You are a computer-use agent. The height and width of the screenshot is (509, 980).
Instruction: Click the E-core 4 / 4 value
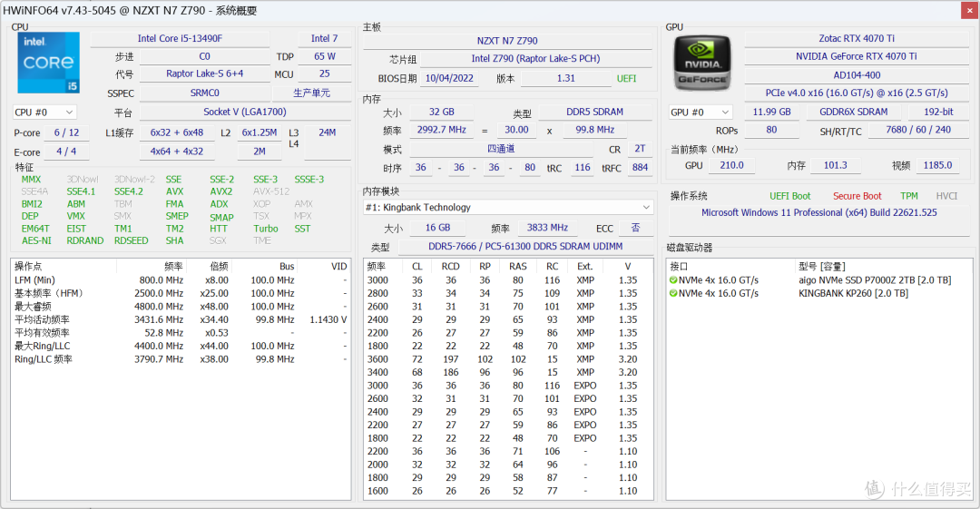pyautogui.click(x=66, y=152)
